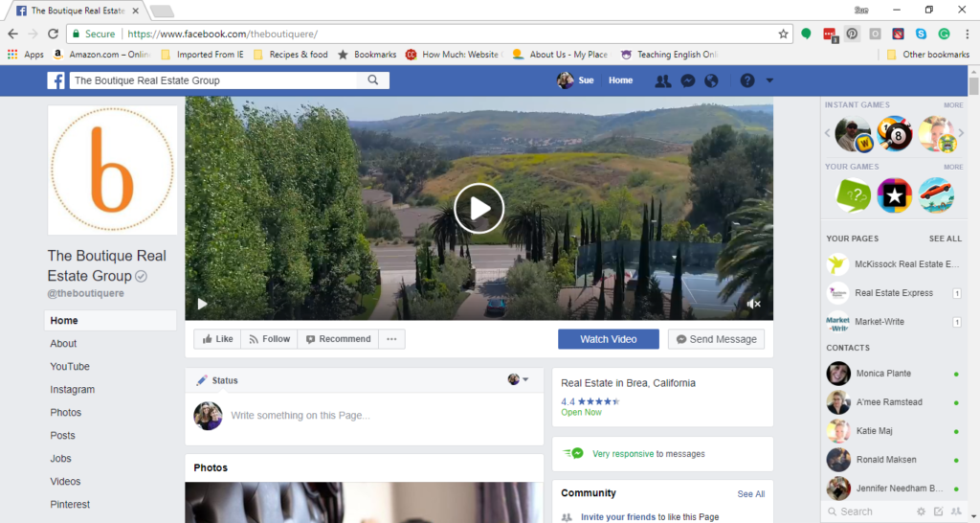Click Home in Facebook top bar

coord(620,80)
